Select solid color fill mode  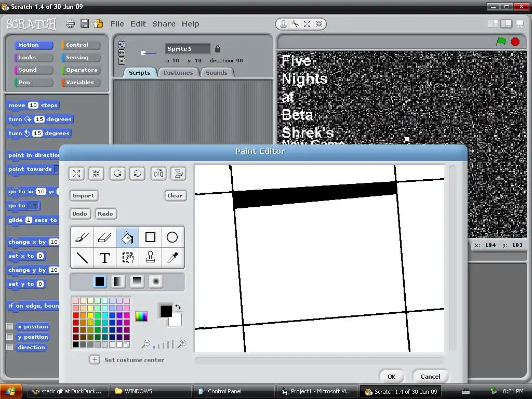tap(100, 281)
